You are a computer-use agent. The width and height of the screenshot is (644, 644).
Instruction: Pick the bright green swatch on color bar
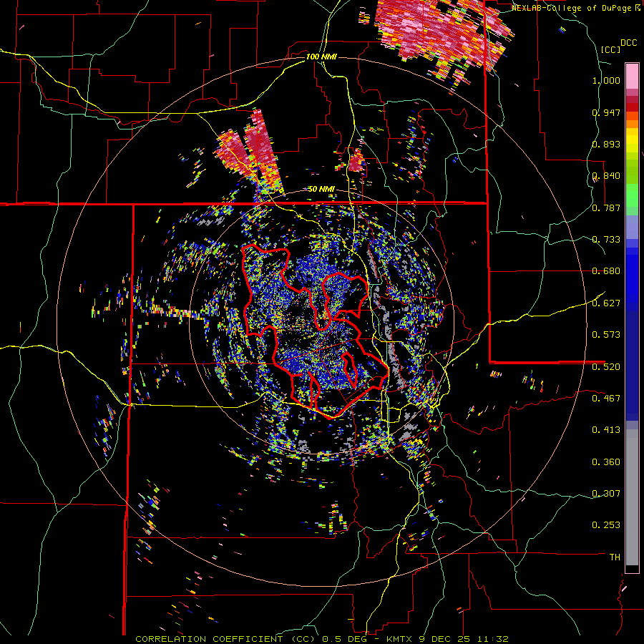pyautogui.click(x=632, y=195)
